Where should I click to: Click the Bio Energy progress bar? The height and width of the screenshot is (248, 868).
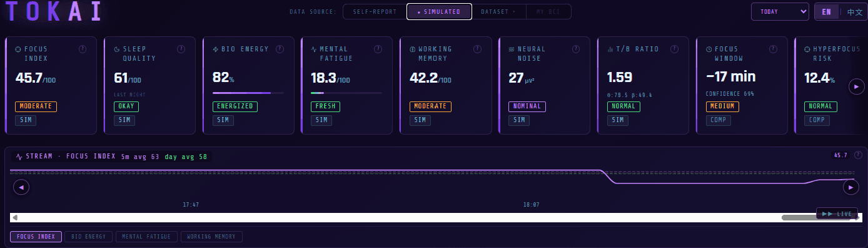[248, 93]
